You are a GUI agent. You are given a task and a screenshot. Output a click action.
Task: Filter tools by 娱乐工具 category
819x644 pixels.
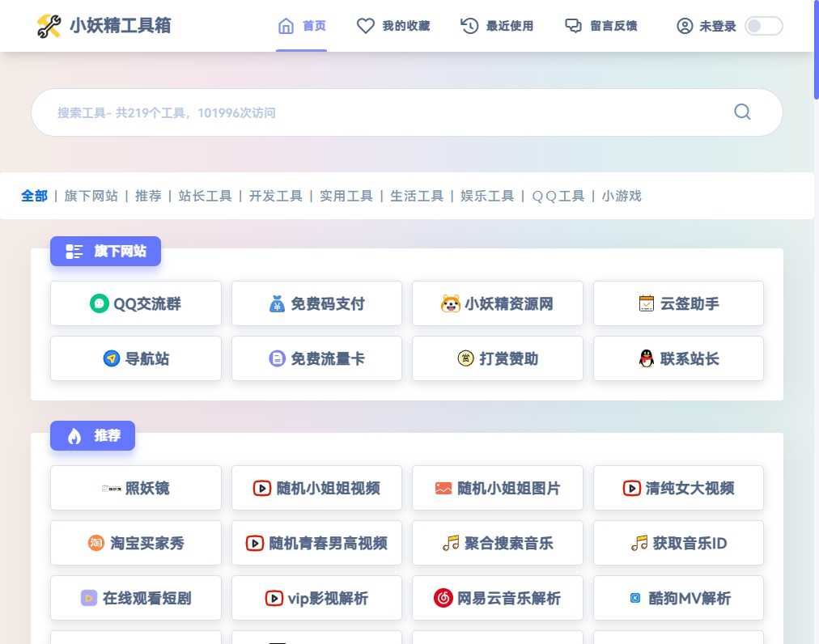coord(486,196)
